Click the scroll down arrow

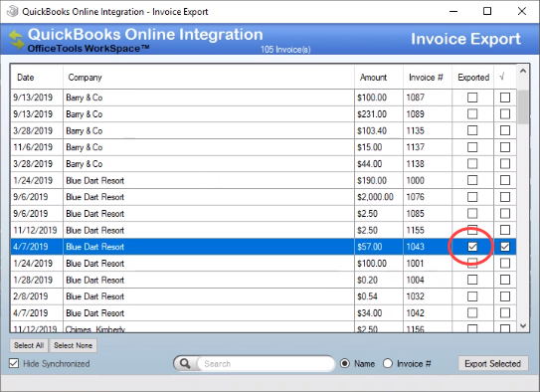pyautogui.click(x=523, y=325)
